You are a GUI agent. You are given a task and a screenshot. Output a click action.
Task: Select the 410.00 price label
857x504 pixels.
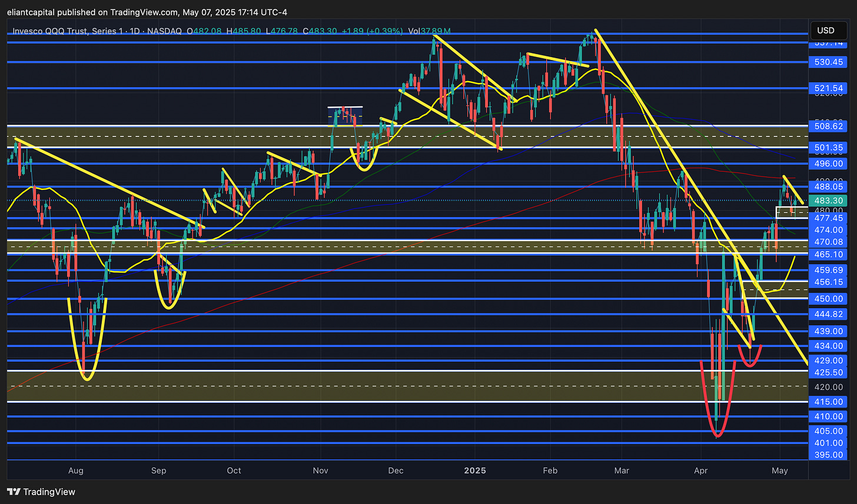point(828,416)
